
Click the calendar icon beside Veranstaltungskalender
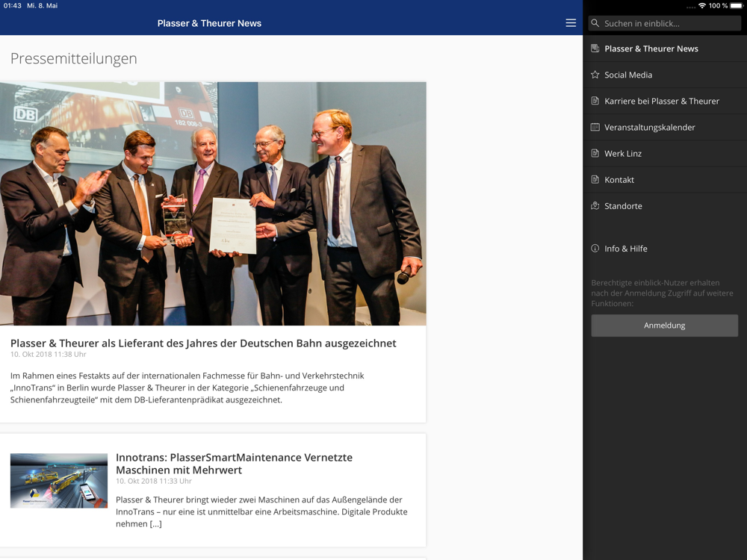coord(595,127)
